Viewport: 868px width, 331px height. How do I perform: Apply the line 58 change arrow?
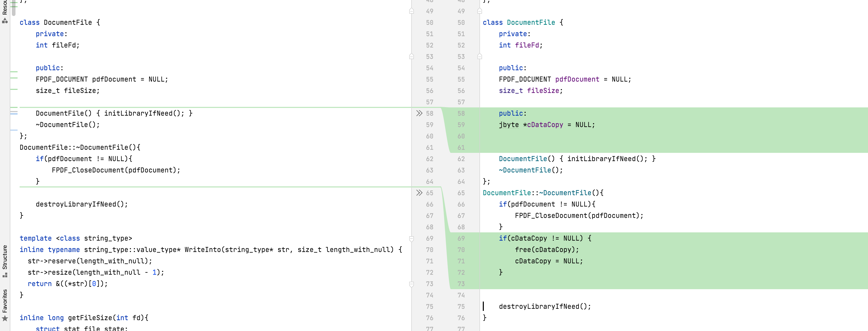[419, 113]
